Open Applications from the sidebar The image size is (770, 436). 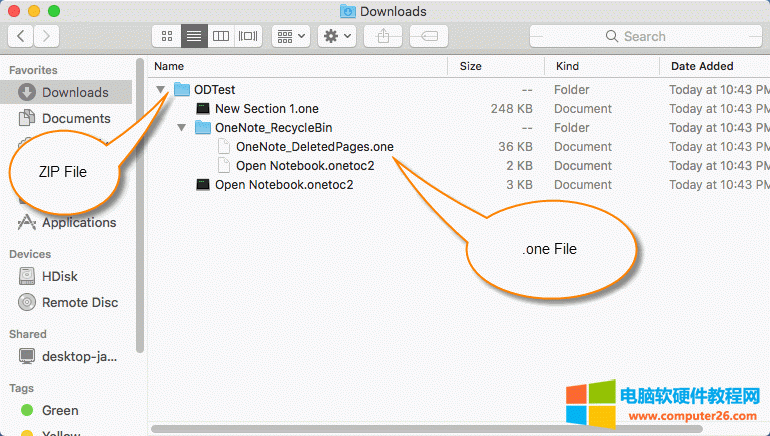pos(78,223)
